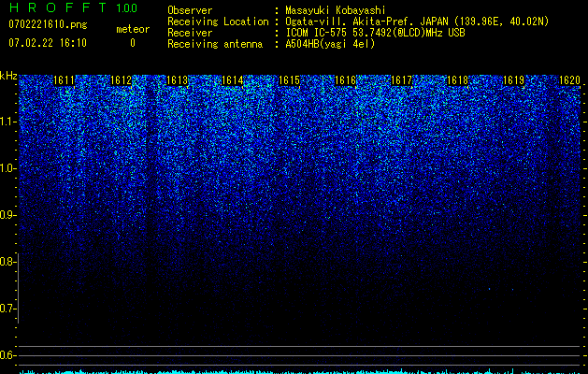Image resolution: width=588 pixels, height=374 pixels.
Task: Click the 0.9 kHz axis label
Action: (7, 215)
